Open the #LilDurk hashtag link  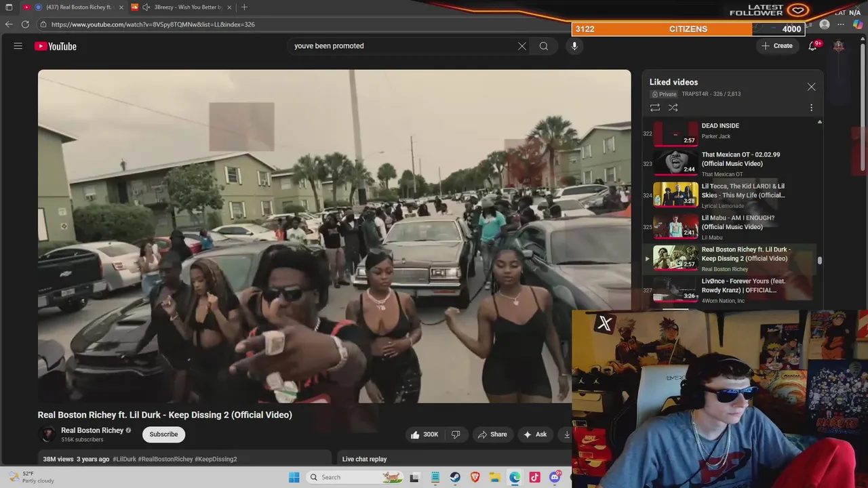124,459
